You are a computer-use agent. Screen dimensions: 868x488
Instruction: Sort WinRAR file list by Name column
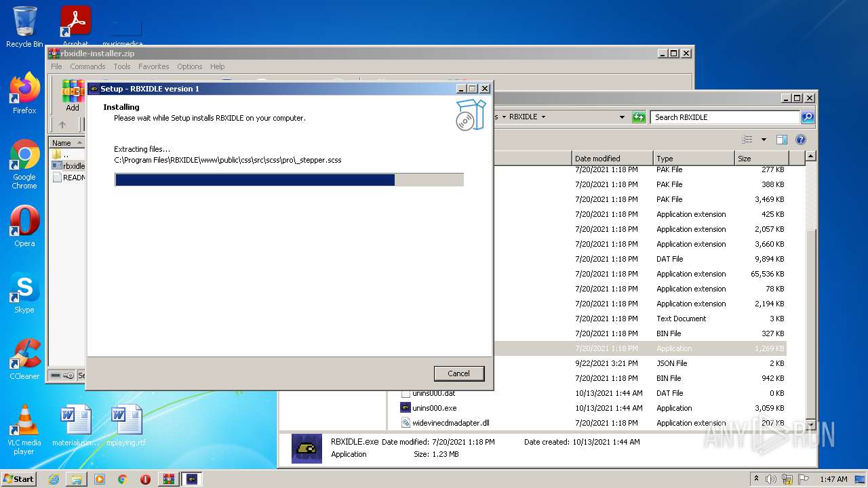point(66,143)
